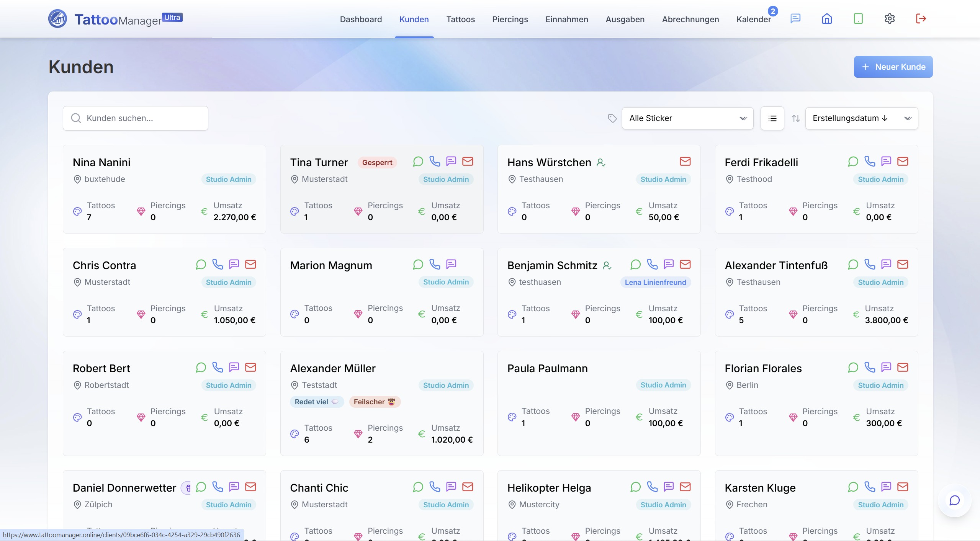Email Robert Bert with the envelope icon

[250, 367]
